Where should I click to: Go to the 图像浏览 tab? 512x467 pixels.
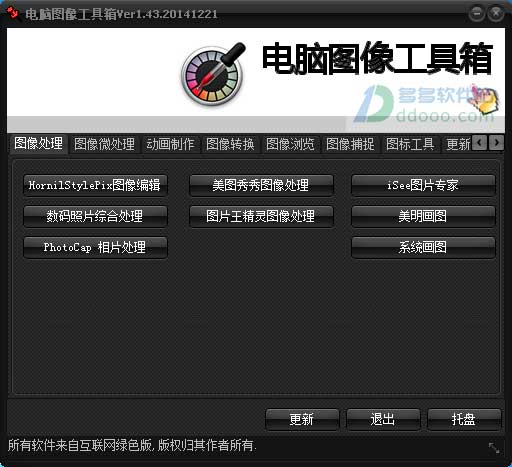290,144
